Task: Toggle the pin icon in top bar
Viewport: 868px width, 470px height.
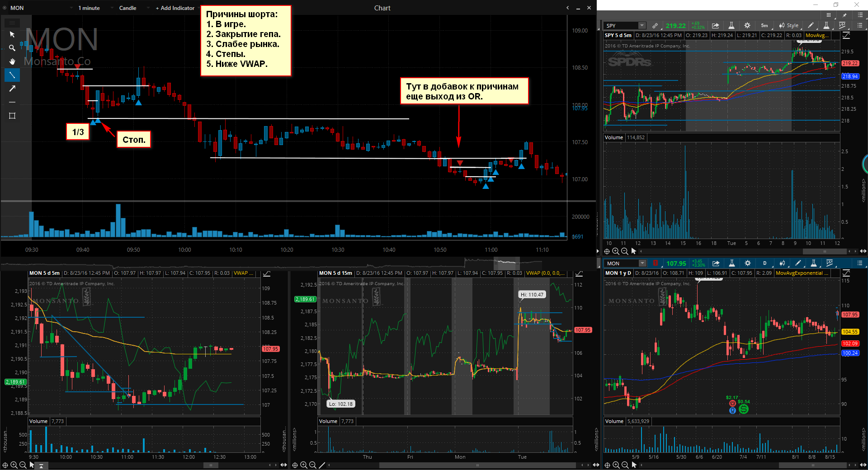Action: (844, 15)
